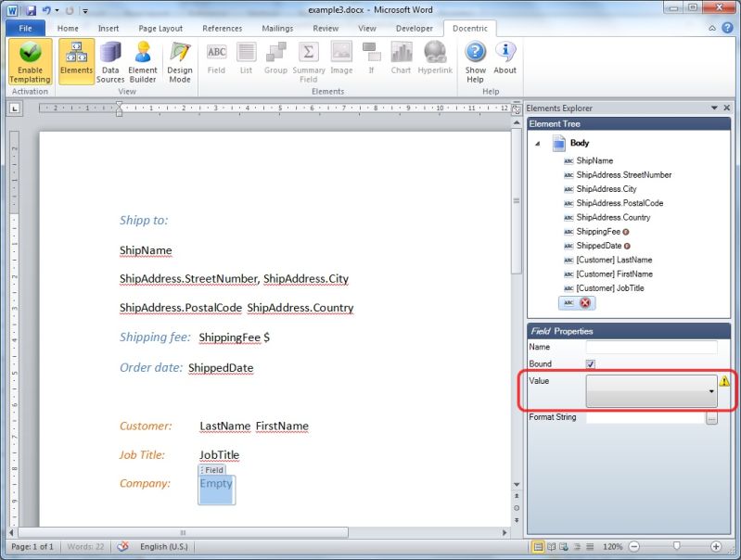Image resolution: width=741 pixels, height=560 pixels.
Task: Minimize the ribbon with the caret icon
Action: click(712, 29)
